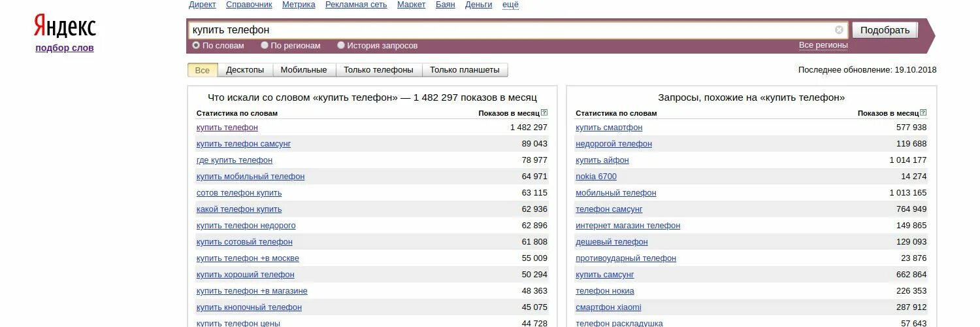Open 'Маркет' in the top navigation

412,5
